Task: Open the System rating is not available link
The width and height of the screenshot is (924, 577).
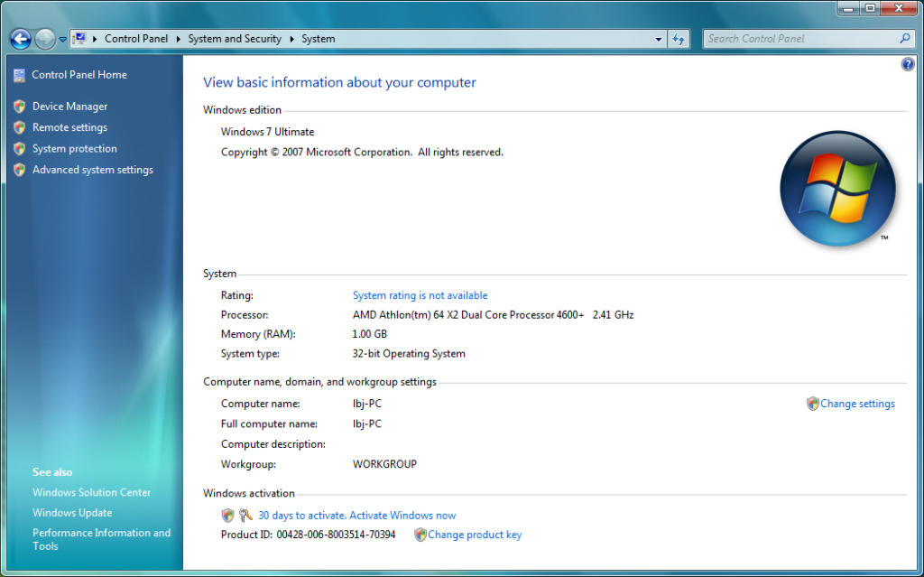Action: [x=420, y=295]
